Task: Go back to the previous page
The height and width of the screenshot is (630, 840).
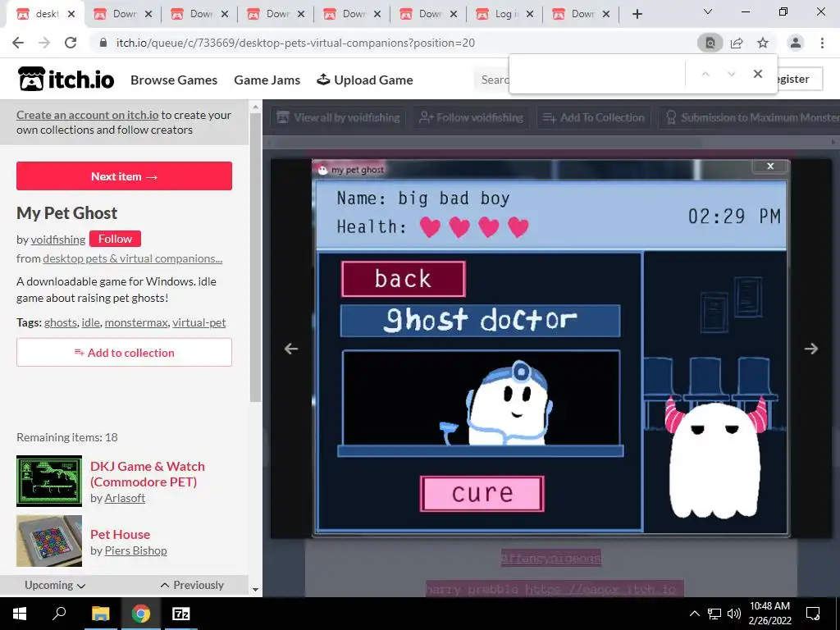Action: (x=18, y=43)
